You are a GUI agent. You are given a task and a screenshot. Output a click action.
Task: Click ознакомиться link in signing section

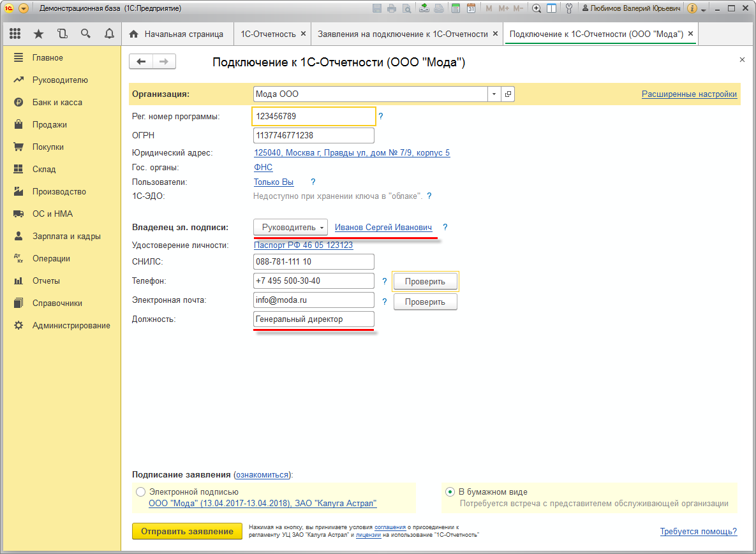click(x=262, y=474)
